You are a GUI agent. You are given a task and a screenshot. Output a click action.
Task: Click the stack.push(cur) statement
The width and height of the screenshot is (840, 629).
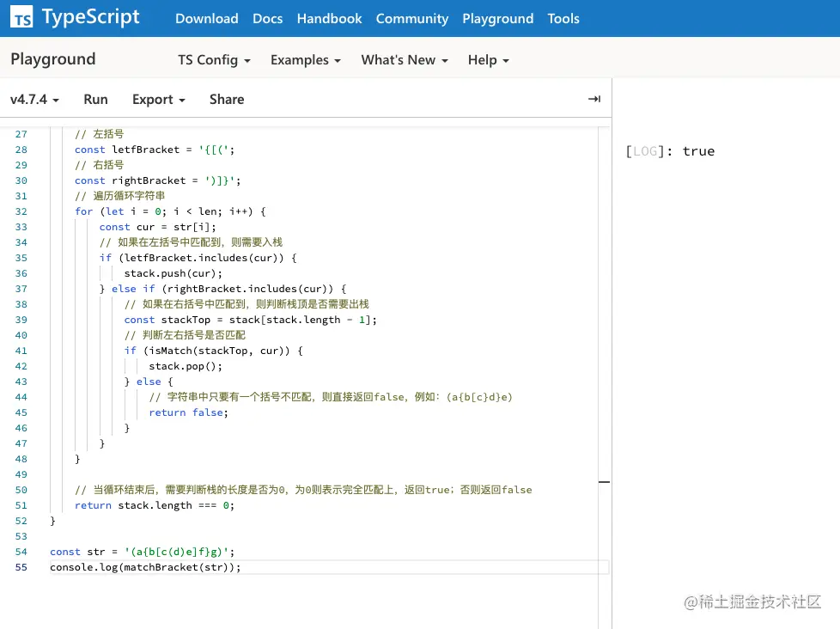pos(173,273)
